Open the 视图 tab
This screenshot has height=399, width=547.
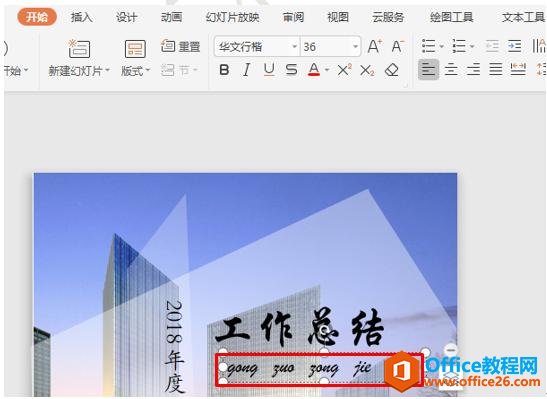tap(338, 17)
